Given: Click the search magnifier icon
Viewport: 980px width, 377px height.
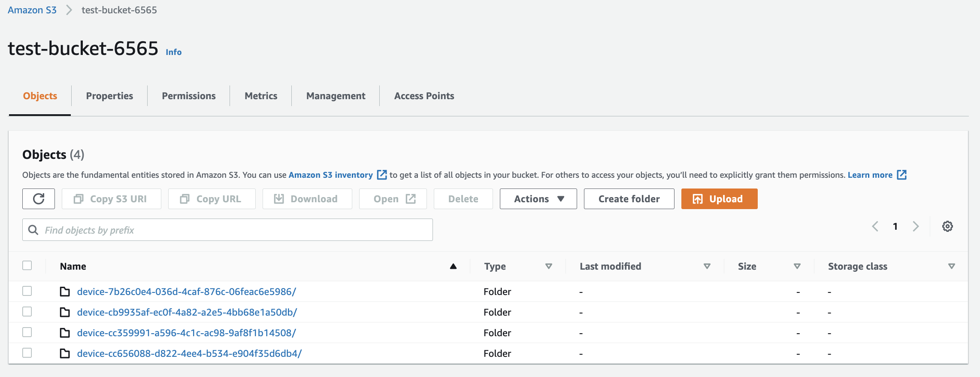Looking at the screenshot, I should tap(33, 230).
